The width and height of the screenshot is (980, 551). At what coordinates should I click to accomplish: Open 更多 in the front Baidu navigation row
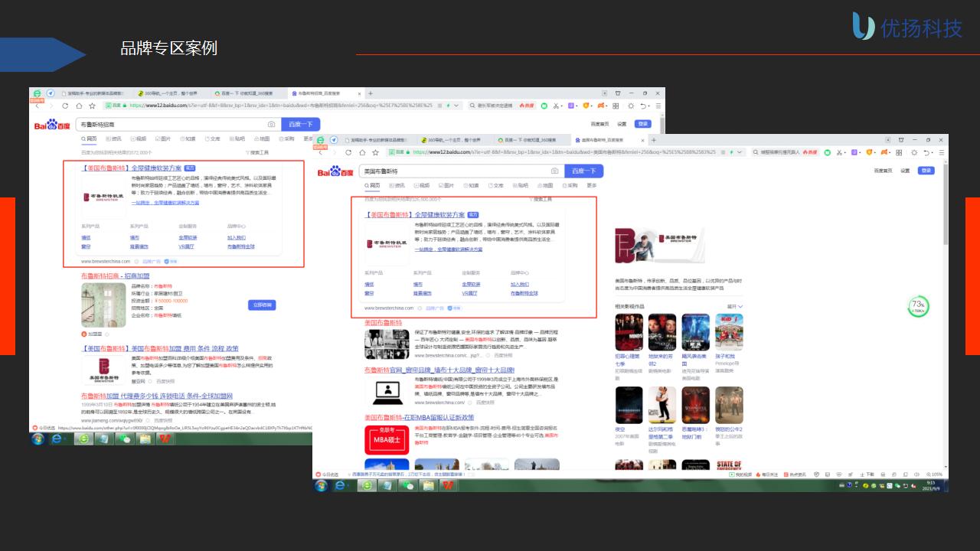point(592,185)
